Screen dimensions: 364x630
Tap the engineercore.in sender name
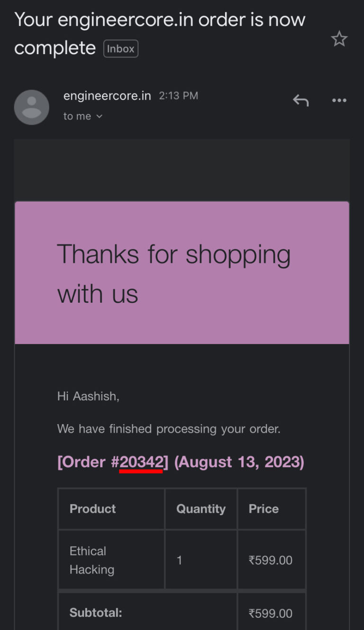107,96
